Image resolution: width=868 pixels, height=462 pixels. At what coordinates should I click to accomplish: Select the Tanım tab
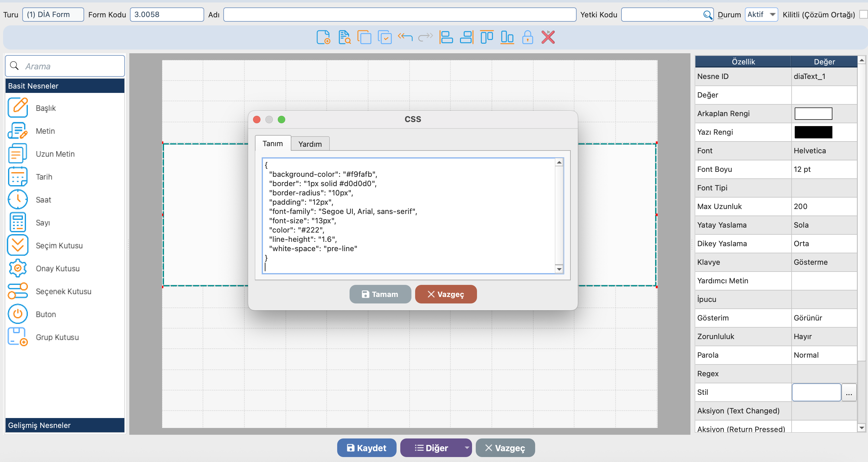[273, 143]
